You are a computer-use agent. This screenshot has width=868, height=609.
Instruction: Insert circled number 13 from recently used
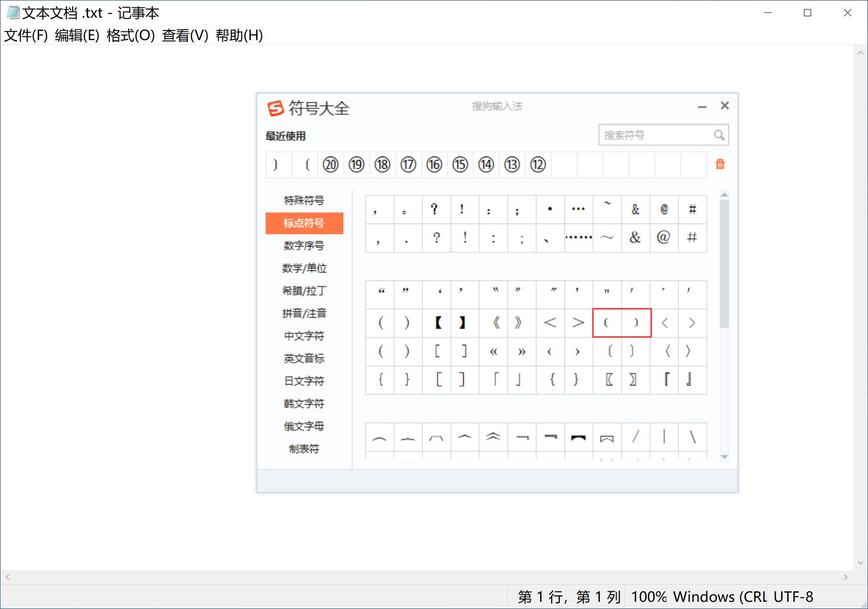512,165
